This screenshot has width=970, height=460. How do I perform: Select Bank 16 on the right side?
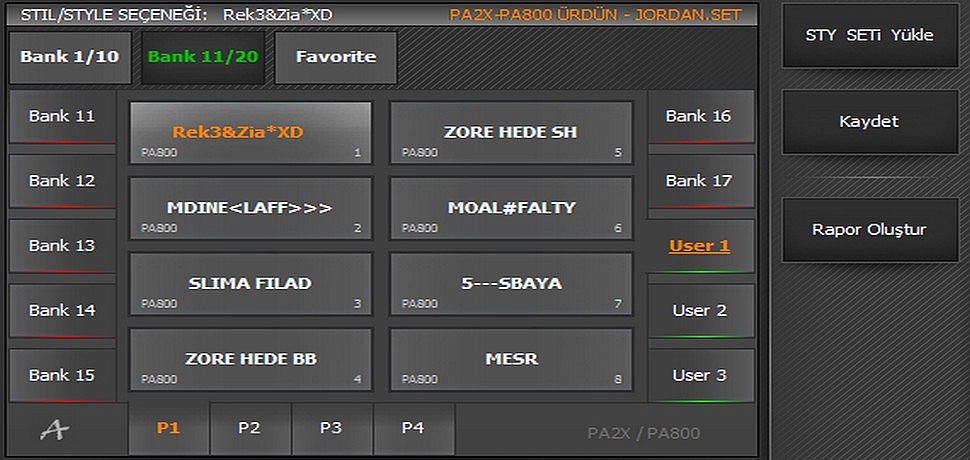tap(699, 117)
